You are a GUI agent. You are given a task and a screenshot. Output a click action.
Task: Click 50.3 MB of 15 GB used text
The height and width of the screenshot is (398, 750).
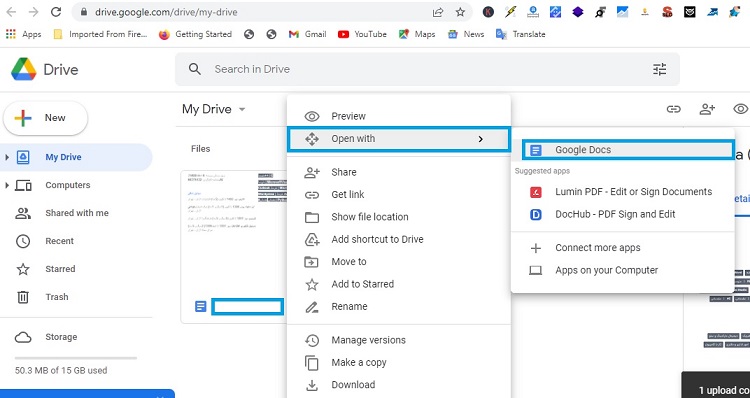61,370
